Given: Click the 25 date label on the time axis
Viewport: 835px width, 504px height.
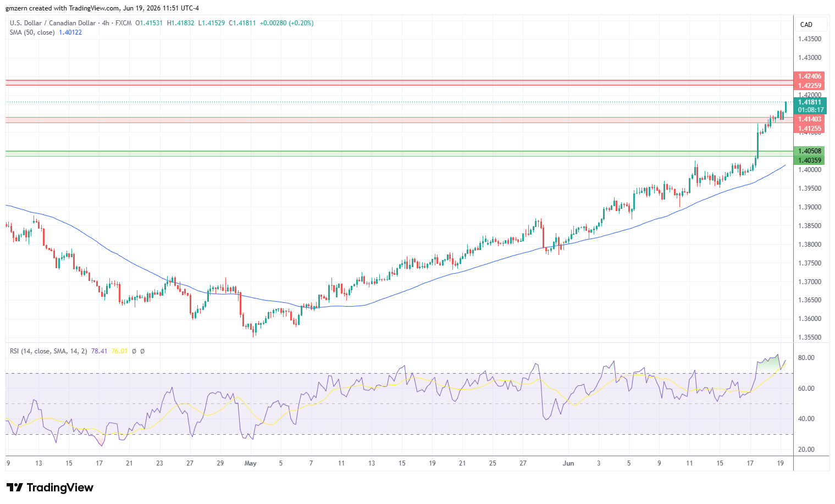Looking at the screenshot, I should point(493,463).
